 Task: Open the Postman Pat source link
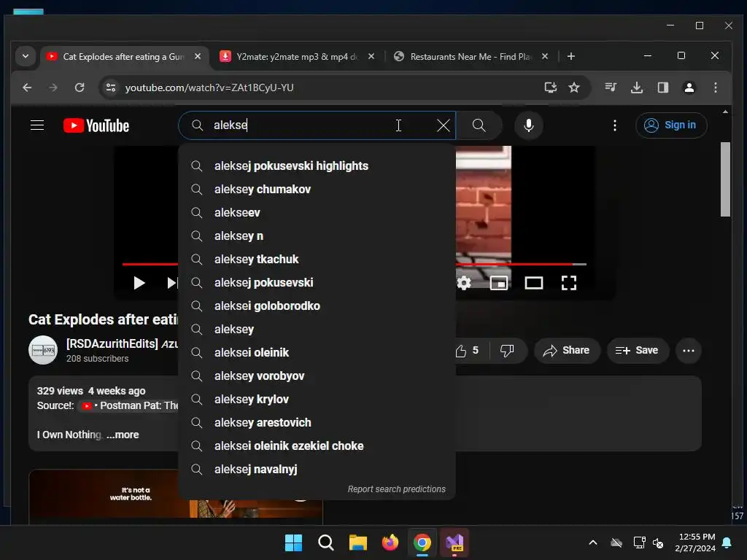point(130,405)
